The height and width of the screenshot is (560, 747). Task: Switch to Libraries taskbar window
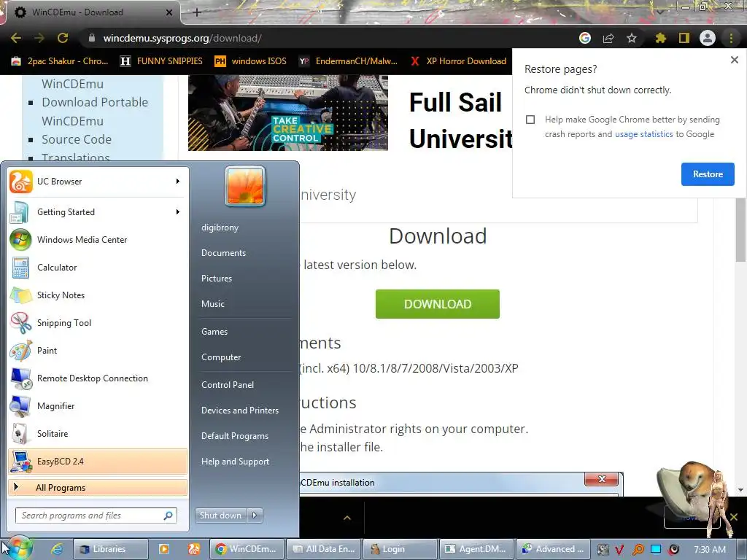[x=110, y=549]
